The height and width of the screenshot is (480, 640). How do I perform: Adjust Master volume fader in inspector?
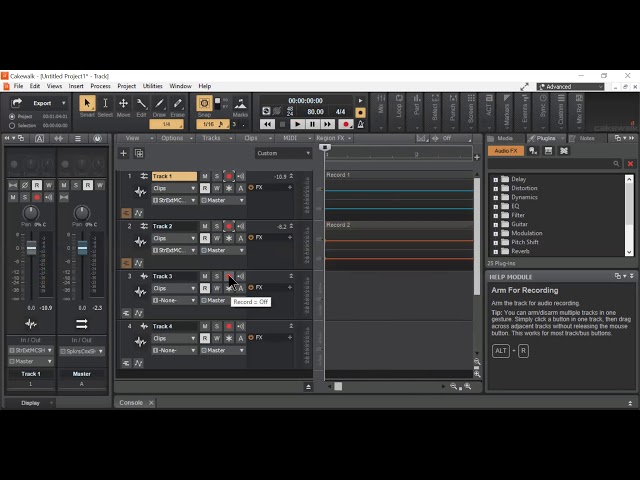click(82, 248)
